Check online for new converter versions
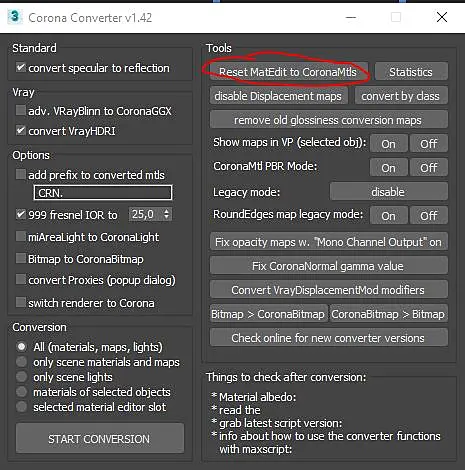 329,338
